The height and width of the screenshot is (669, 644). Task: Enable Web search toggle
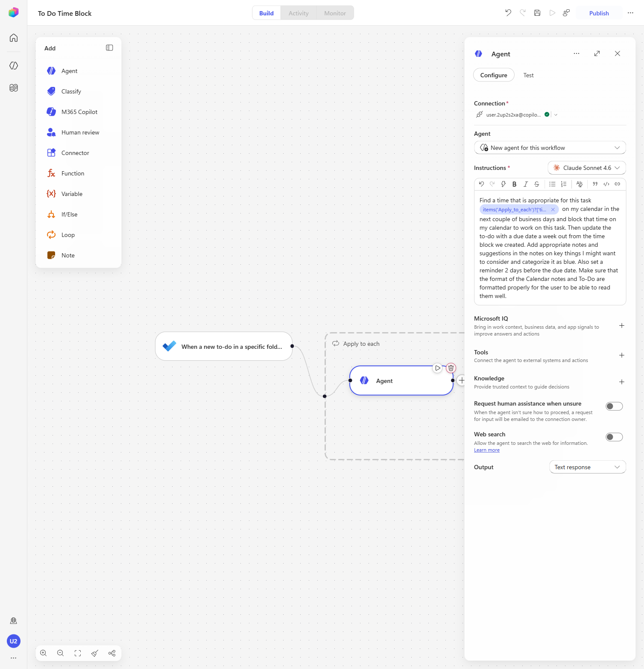[x=614, y=437]
